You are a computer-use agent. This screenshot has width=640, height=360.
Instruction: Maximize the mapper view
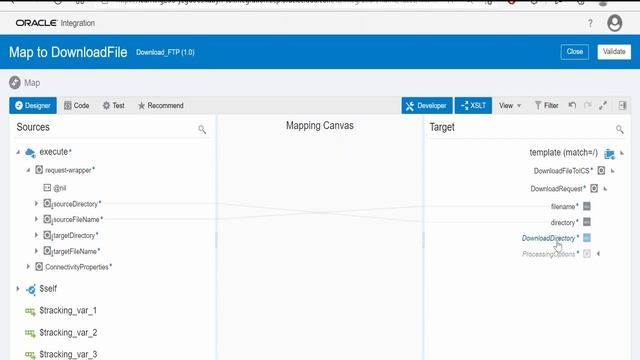click(x=603, y=105)
